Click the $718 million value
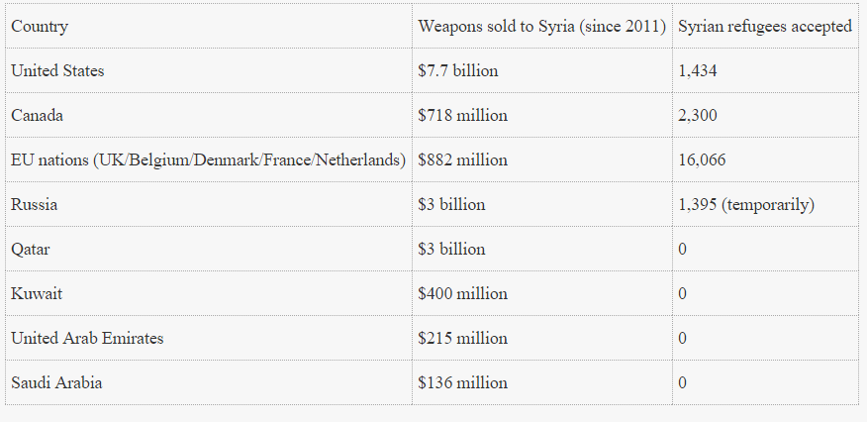Image resolution: width=868 pixels, height=423 pixels. tap(462, 116)
